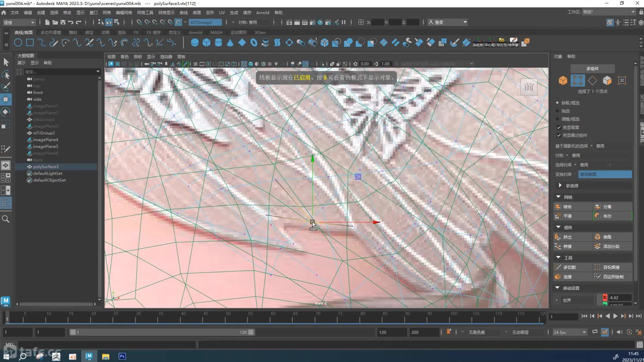The height and width of the screenshot is (362, 644).
Task: Open the UV menu
Action: 222,12
